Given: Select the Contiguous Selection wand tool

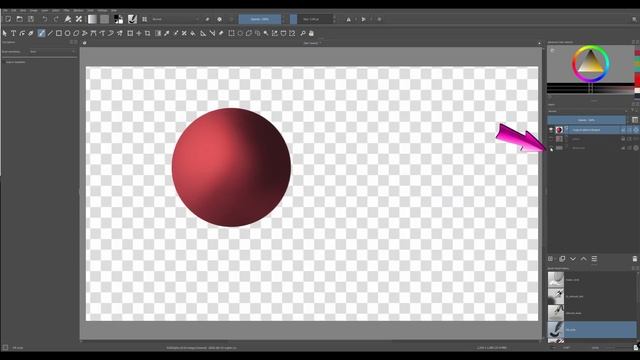Looking at the screenshot, I should click(266, 33).
